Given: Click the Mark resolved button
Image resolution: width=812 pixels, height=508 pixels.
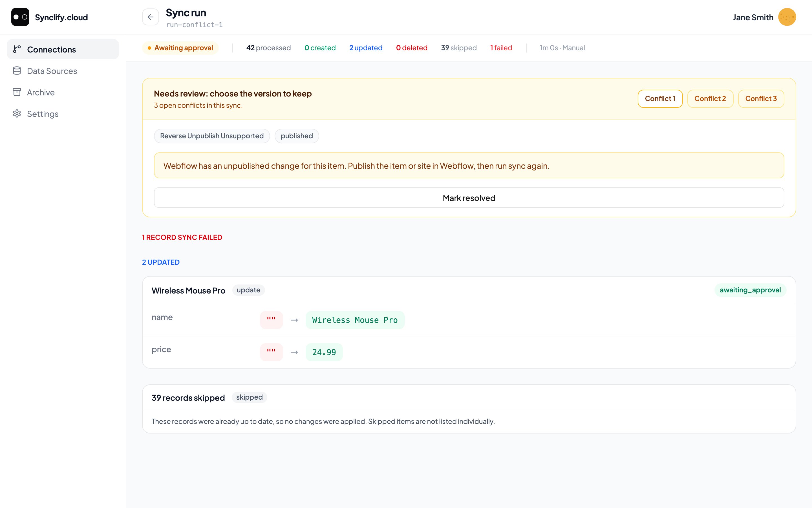Looking at the screenshot, I should pos(469,198).
